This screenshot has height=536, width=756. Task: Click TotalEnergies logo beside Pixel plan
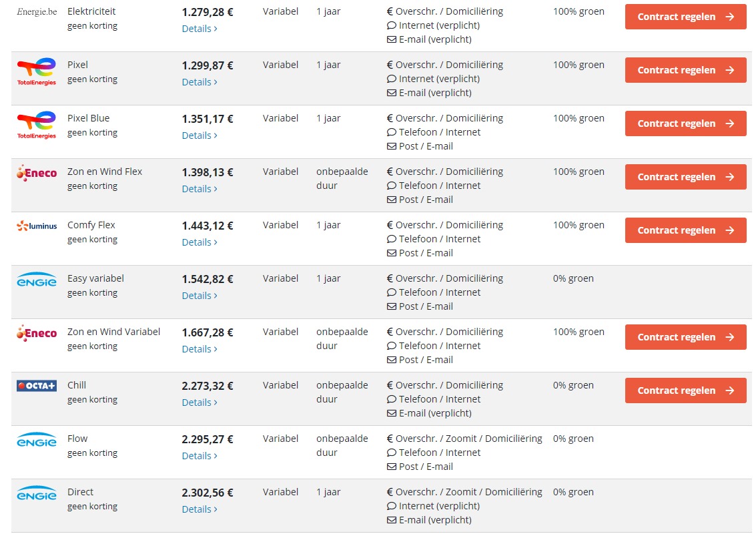pos(37,71)
